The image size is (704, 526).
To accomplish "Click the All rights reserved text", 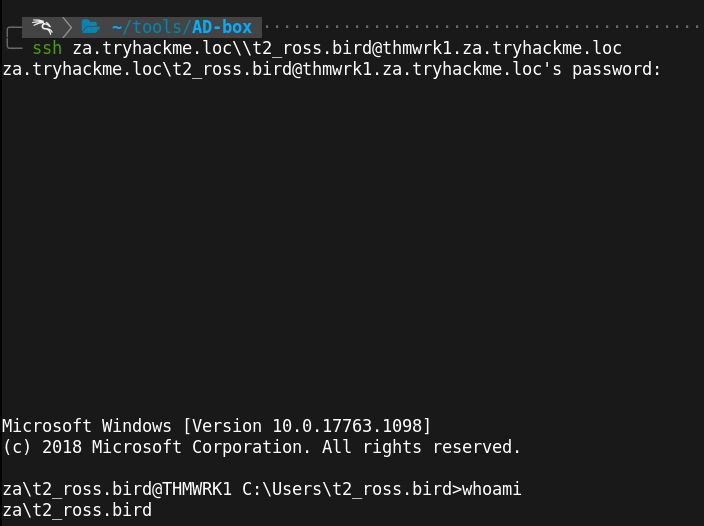I will click(x=421, y=446).
